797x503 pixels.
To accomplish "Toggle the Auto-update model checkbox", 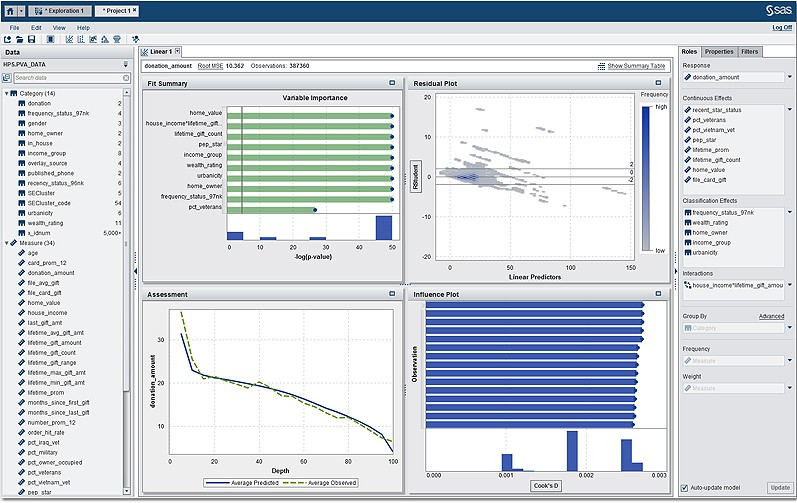I will pos(684,488).
